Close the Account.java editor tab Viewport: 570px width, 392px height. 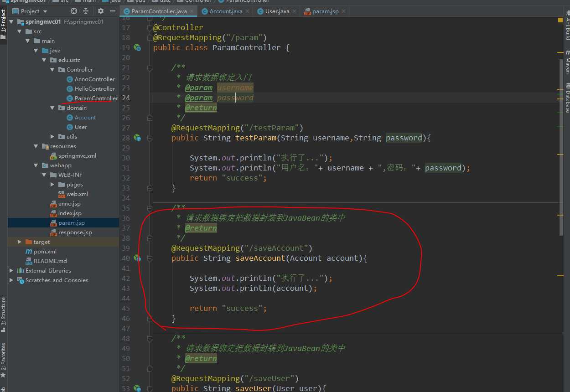coord(247,11)
